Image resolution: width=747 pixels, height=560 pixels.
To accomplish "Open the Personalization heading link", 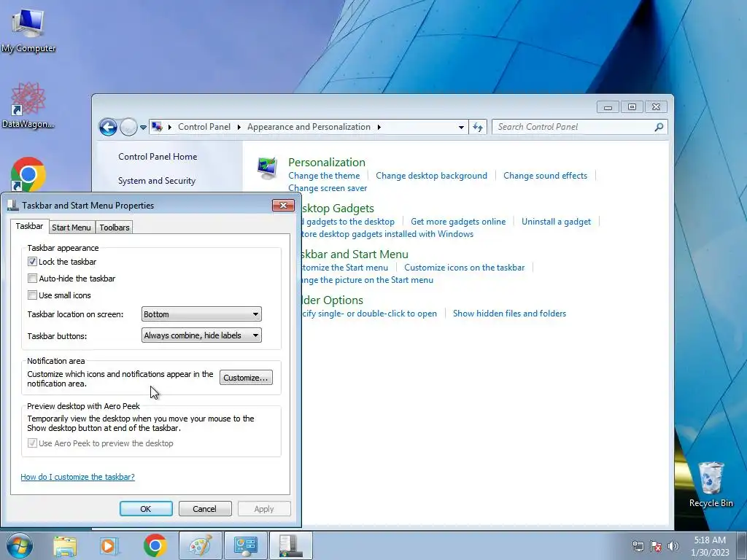I will click(327, 162).
